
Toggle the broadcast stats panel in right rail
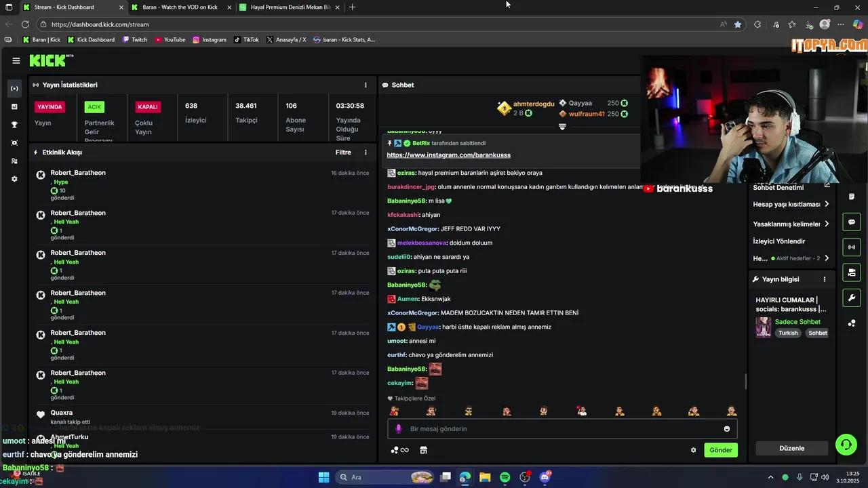[x=851, y=247]
